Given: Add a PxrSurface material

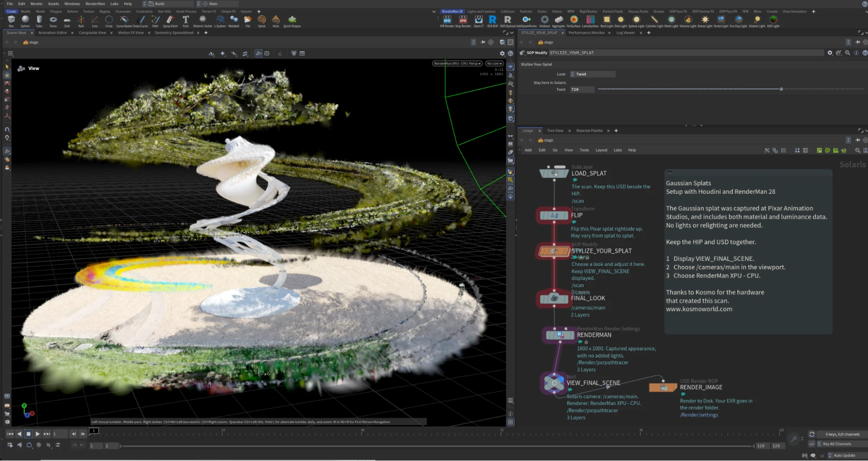Looking at the screenshot, I should point(574,21).
